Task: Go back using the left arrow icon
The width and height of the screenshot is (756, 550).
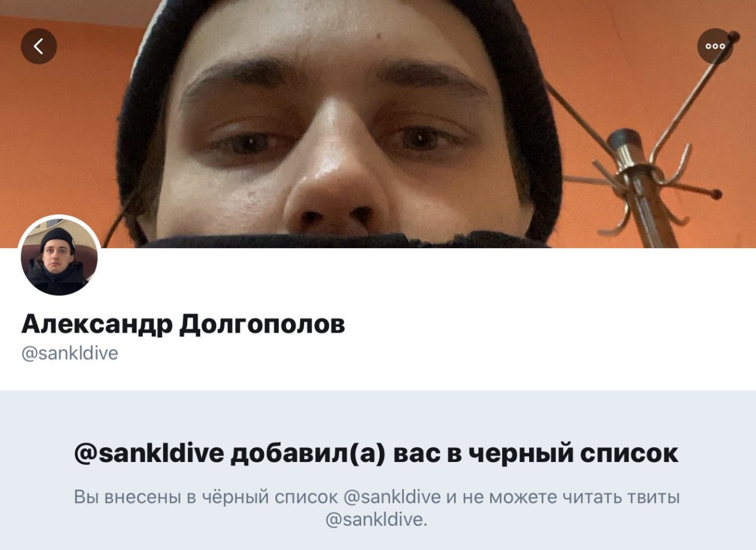Action: coord(39,46)
